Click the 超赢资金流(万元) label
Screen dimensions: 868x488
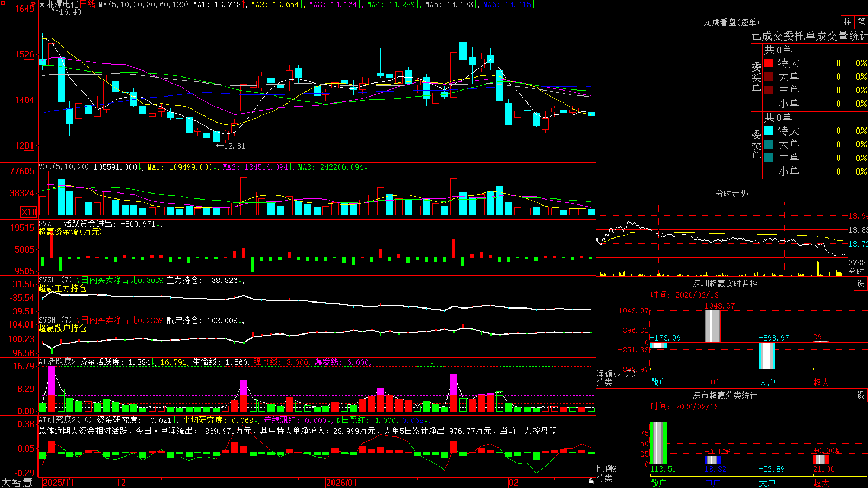(70, 232)
